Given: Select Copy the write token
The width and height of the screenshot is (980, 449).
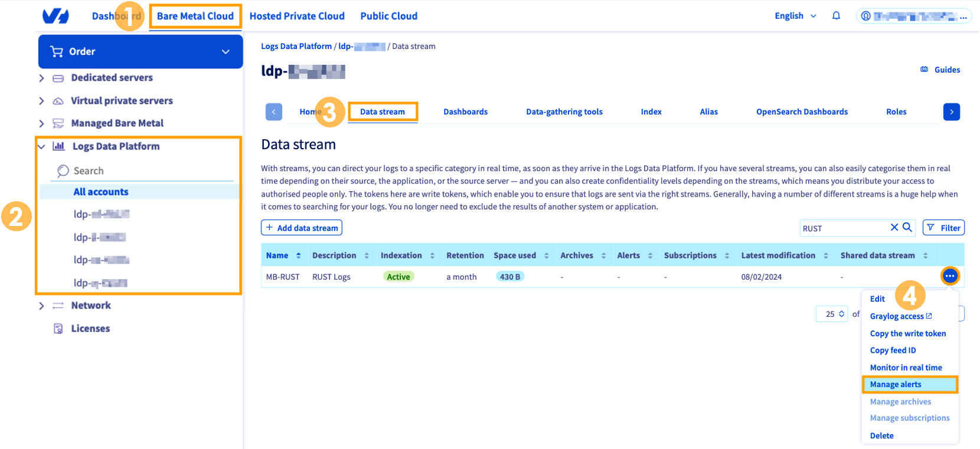Looking at the screenshot, I should [908, 333].
